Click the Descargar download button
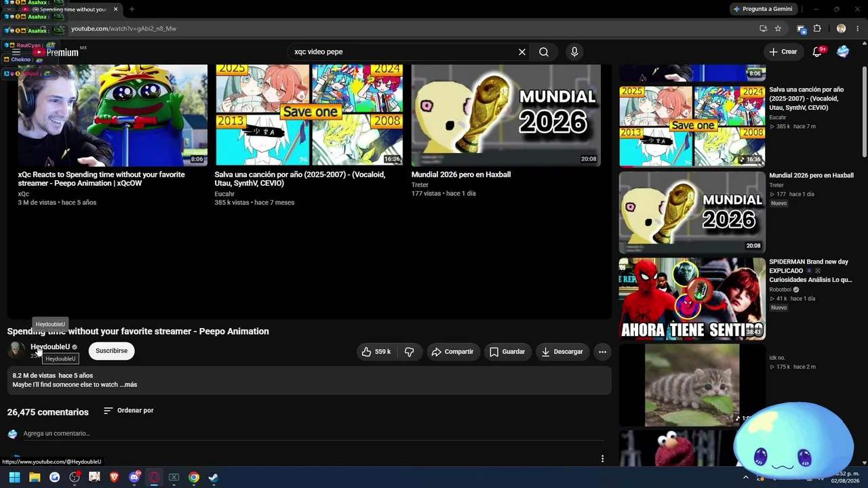 coord(563,352)
